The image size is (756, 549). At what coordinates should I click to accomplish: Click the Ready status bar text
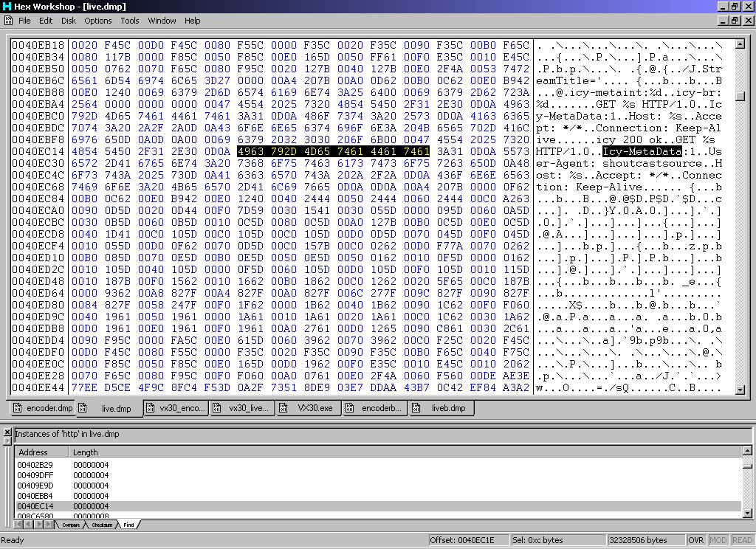coord(13,540)
